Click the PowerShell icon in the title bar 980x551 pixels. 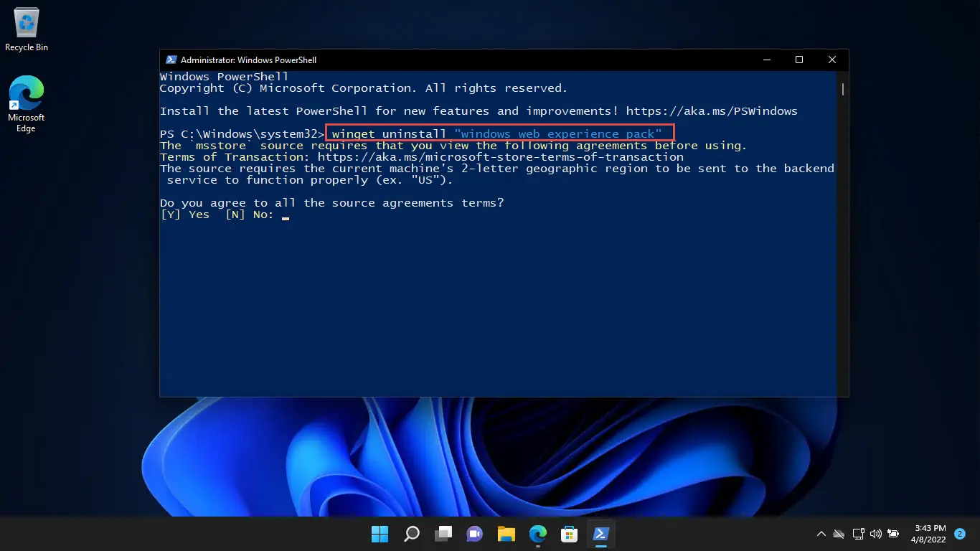click(x=171, y=60)
